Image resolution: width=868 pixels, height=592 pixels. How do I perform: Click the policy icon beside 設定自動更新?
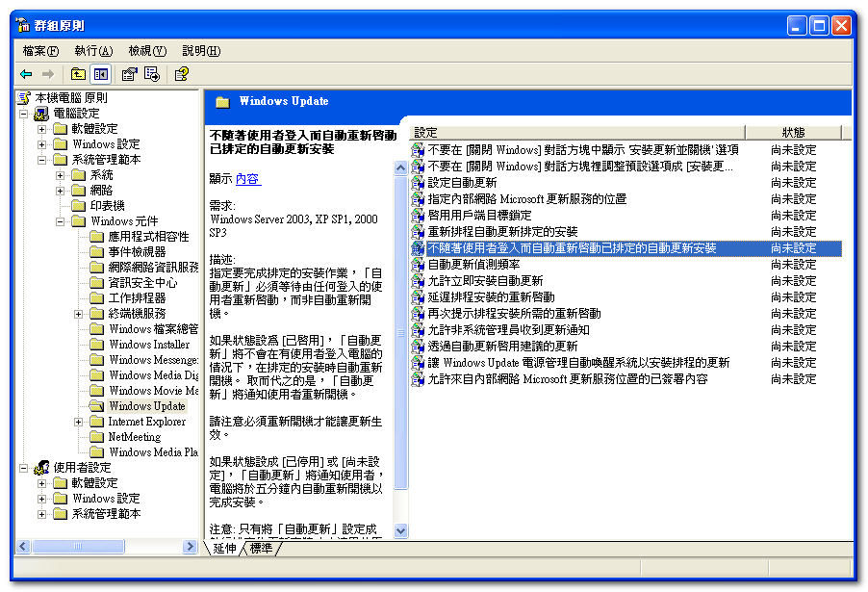418,183
